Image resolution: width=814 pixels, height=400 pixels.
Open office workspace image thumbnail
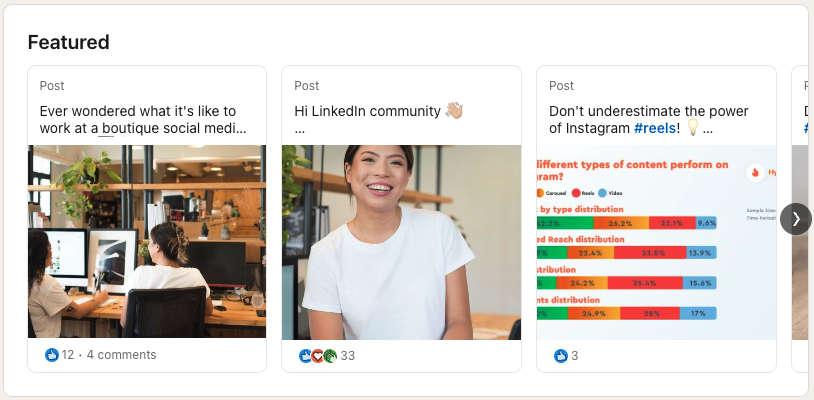pyautogui.click(x=147, y=241)
